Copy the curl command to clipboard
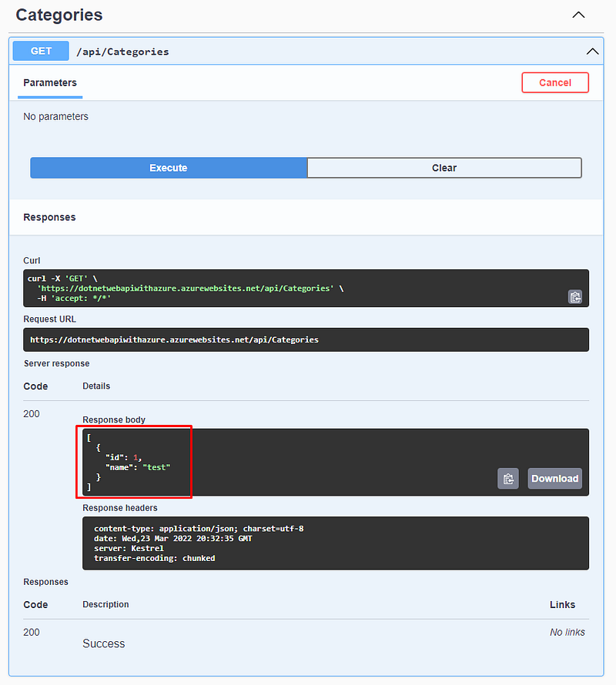 click(575, 297)
